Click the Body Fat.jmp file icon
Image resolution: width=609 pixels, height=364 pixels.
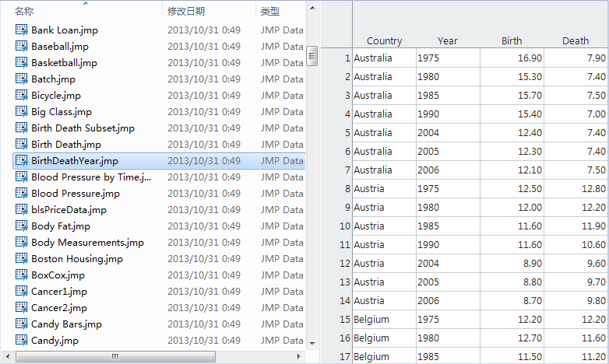[21, 226]
